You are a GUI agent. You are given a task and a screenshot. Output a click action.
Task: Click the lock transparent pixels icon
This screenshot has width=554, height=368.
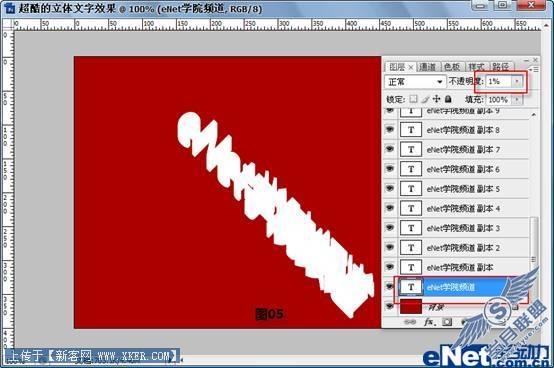[x=413, y=99]
